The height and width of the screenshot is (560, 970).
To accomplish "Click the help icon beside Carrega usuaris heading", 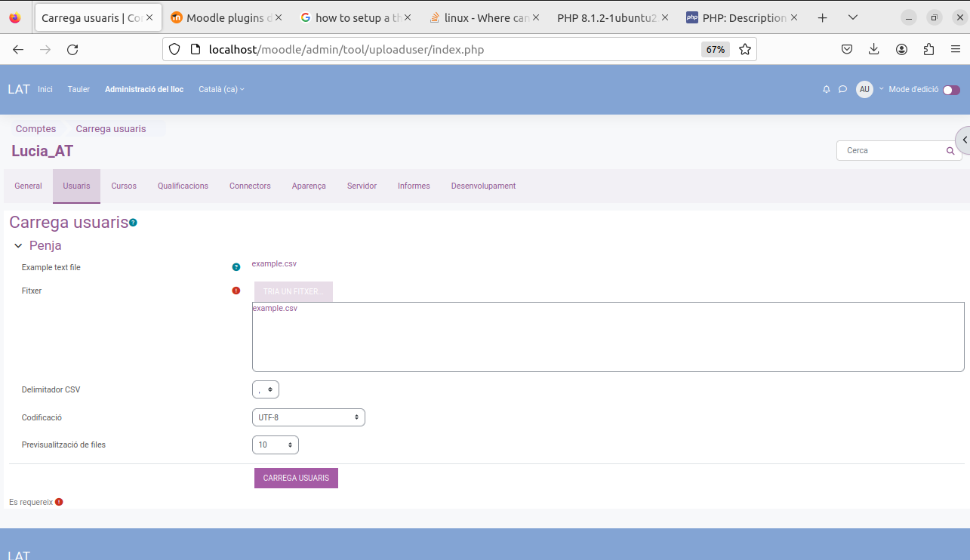I will tap(133, 223).
